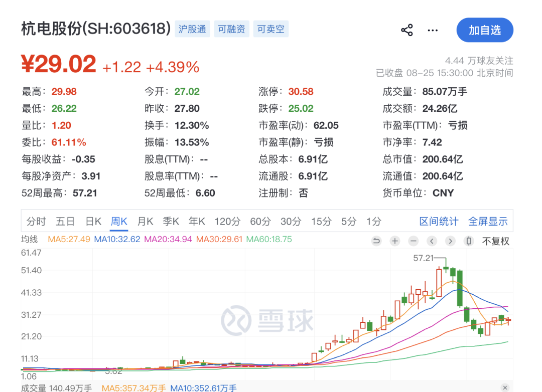Click the 换手 value 12.30%

click(192, 125)
